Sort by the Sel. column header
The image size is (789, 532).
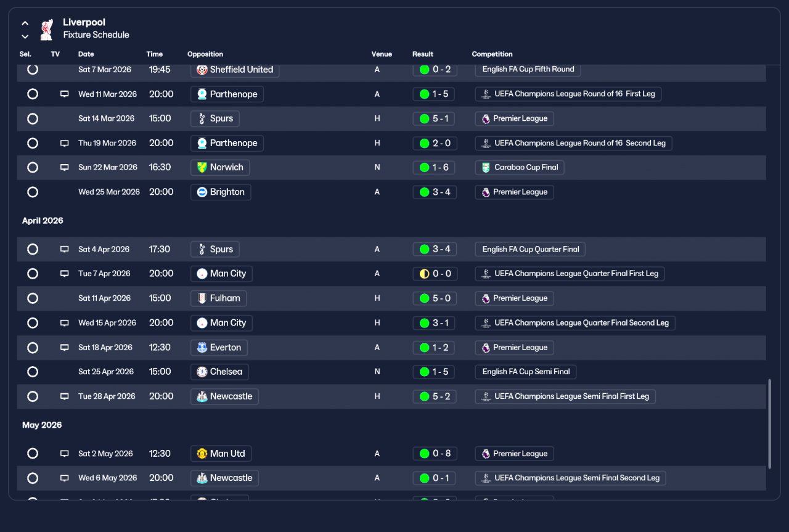click(x=25, y=54)
